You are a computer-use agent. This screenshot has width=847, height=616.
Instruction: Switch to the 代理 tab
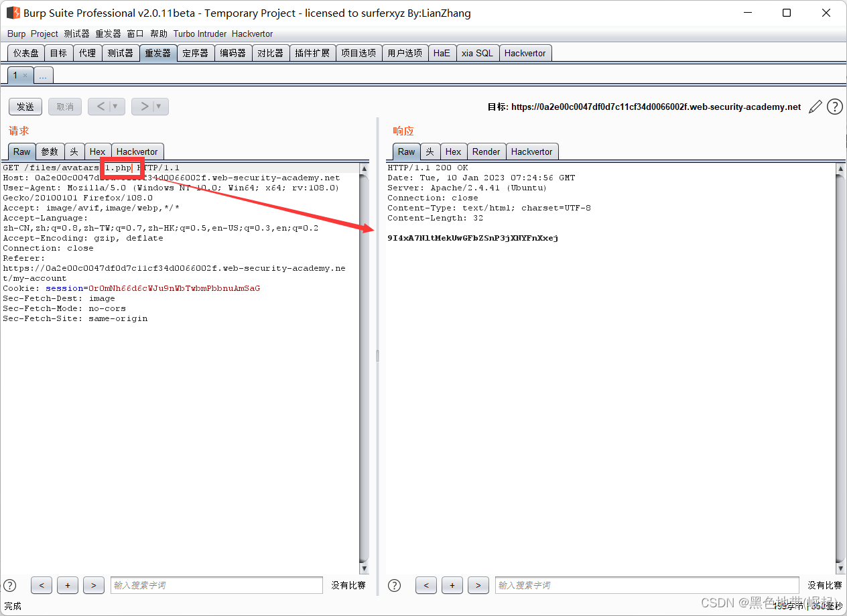coord(87,53)
